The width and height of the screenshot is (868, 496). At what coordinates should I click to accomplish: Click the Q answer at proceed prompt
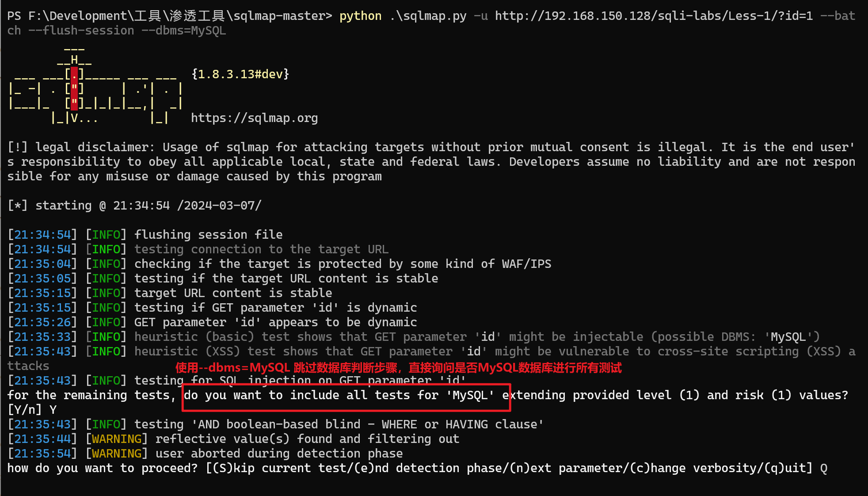pos(824,468)
